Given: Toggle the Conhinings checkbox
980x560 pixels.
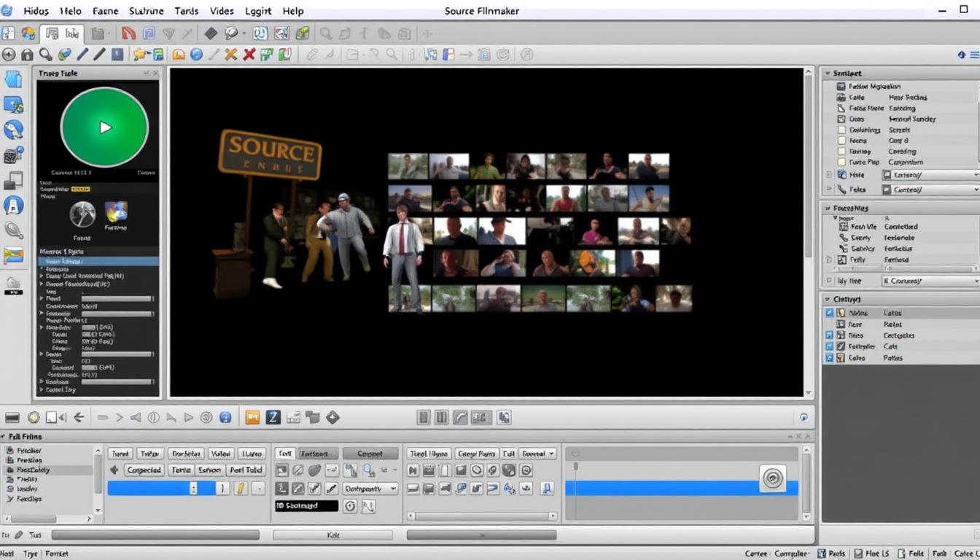Looking at the screenshot, I should click(841, 130).
